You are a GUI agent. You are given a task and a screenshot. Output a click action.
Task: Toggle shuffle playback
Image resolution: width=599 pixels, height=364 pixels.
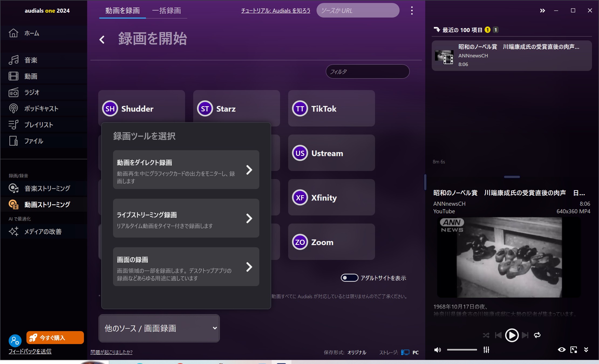tap(486, 335)
